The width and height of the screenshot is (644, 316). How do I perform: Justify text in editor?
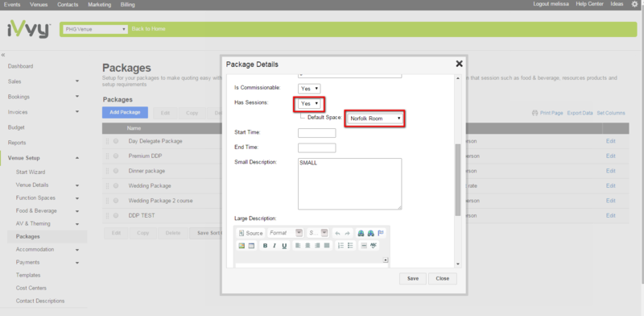tap(327, 246)
